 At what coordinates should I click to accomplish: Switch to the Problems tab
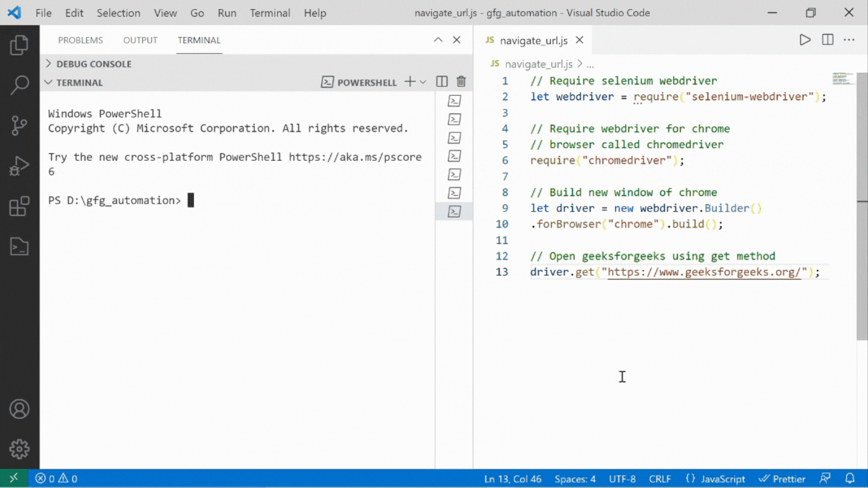[80, 40]
